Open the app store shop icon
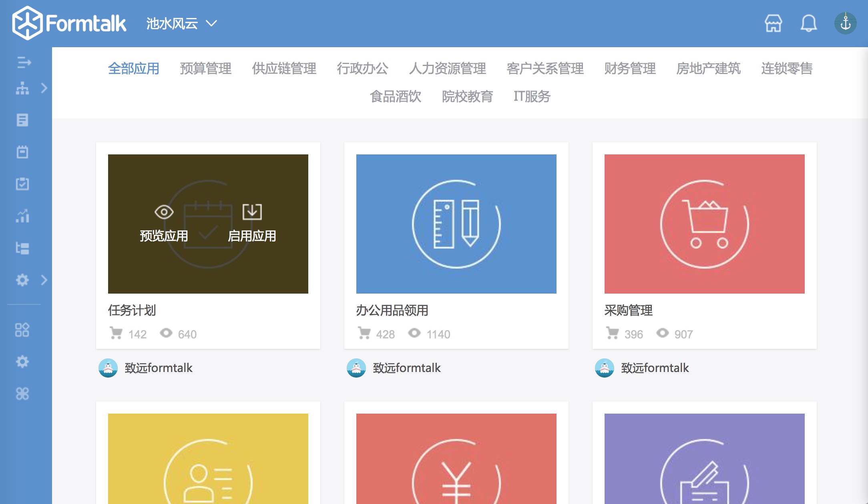868x504 pixels. click(x=773, y=23)
